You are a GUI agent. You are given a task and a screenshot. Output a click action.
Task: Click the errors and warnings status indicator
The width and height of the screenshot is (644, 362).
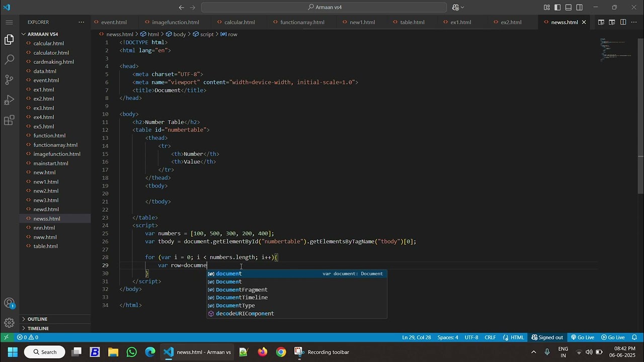28,337
